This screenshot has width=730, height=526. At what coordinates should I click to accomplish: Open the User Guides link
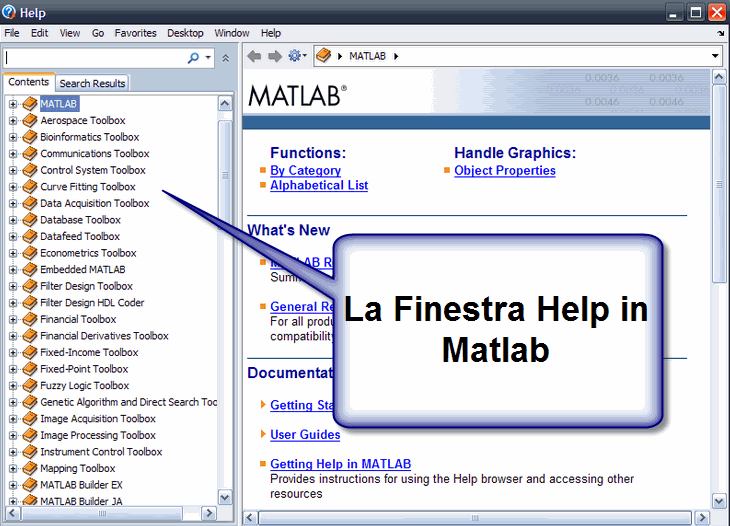[305, 434]
